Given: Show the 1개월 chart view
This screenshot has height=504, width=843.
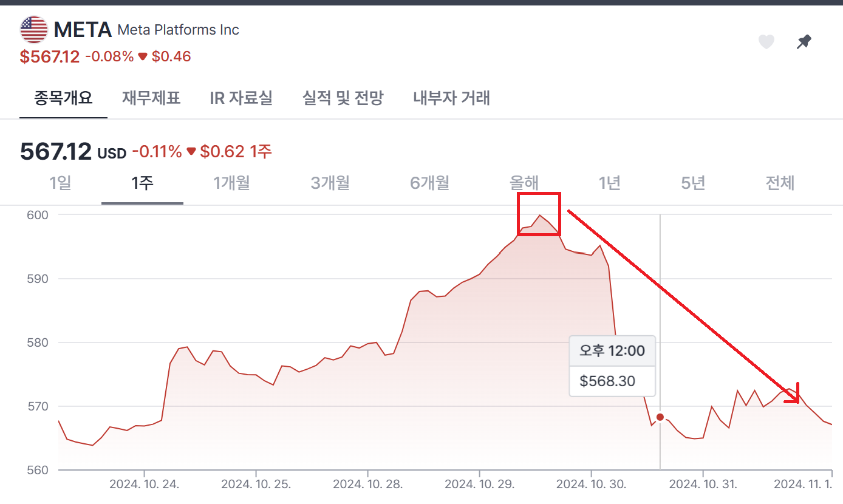Looking at the screenshot, I should click(x=231, y=182).
